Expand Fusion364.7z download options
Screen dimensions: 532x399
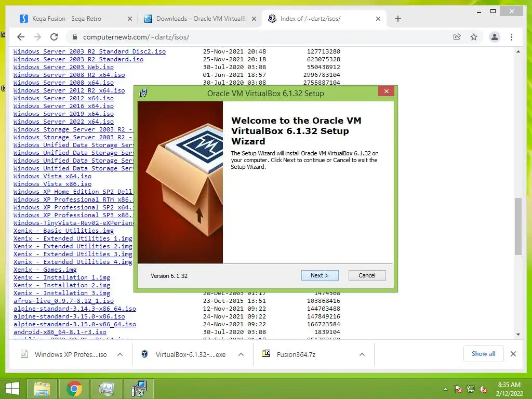[x=362, y=354]
